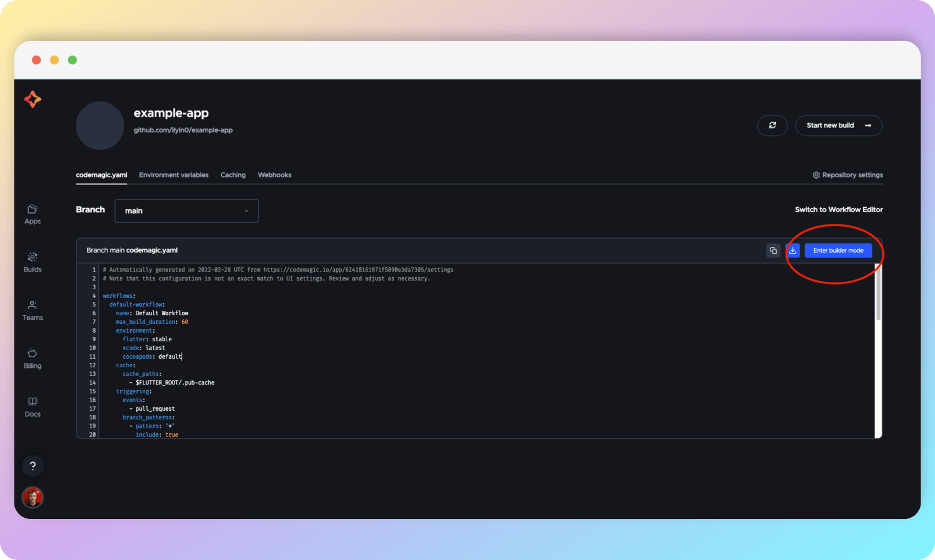The width and height of the screenshot is (935, 560).
Task: Switch to the Webhooks tab
Action: (274, 175)
